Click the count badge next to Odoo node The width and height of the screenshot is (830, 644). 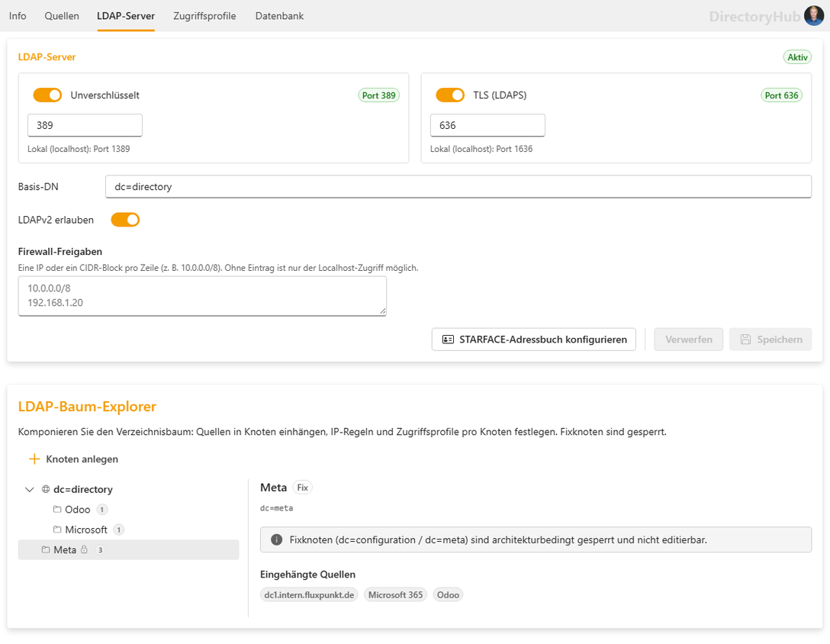pyautogui.click(x=101, y=510)
